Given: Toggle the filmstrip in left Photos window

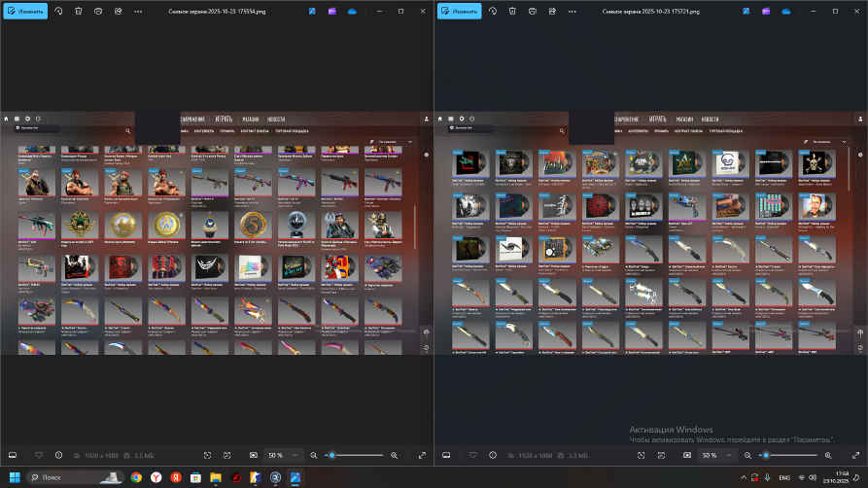Looking at the screenshot, I should [x=13, y=455].
